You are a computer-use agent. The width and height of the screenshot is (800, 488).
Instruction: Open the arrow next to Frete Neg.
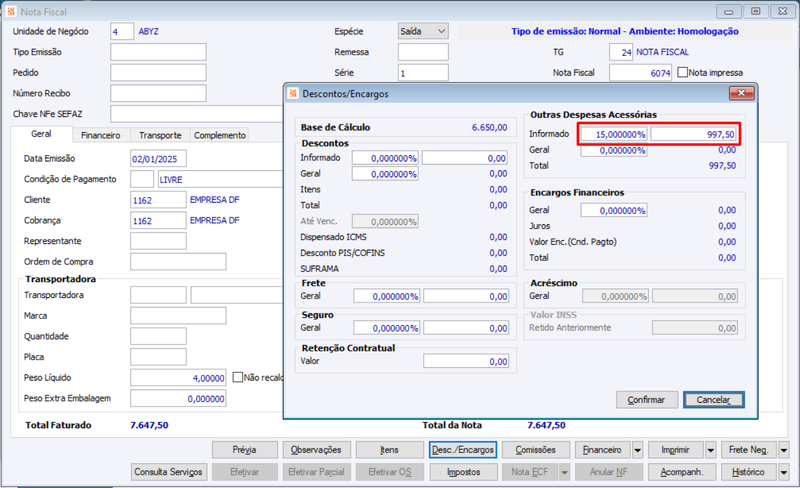784,450
